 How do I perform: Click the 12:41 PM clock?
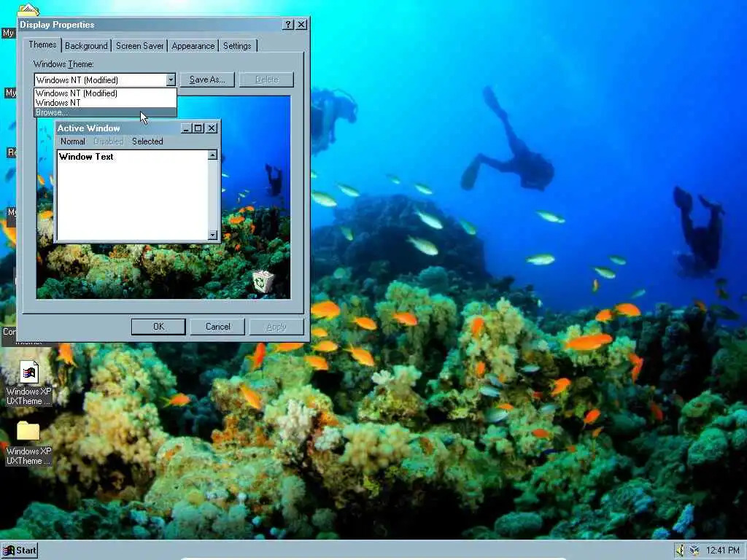[x=722, y=551]
